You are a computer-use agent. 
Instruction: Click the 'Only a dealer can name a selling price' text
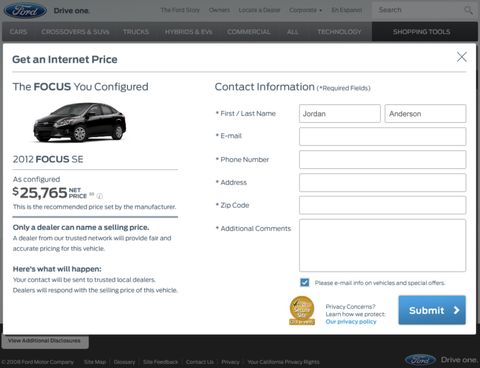pyautogui.click(x=81, y=227)
